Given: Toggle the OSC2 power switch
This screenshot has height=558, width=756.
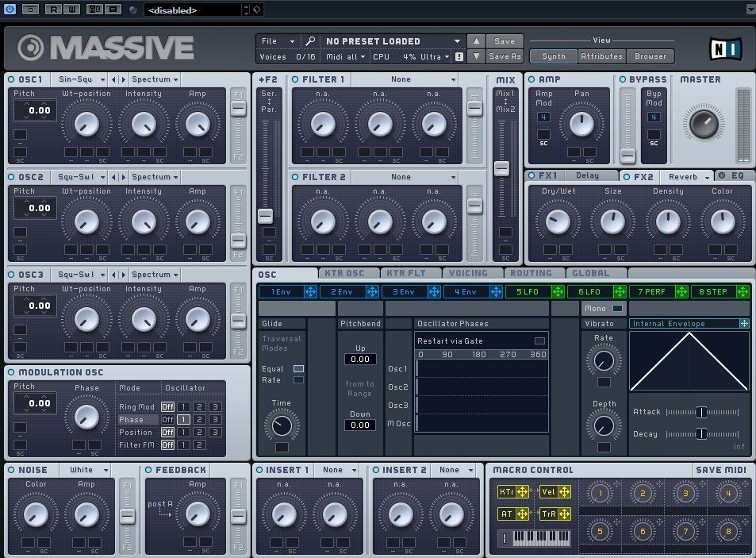Looking at the screenshot, I should coord(11,177).
